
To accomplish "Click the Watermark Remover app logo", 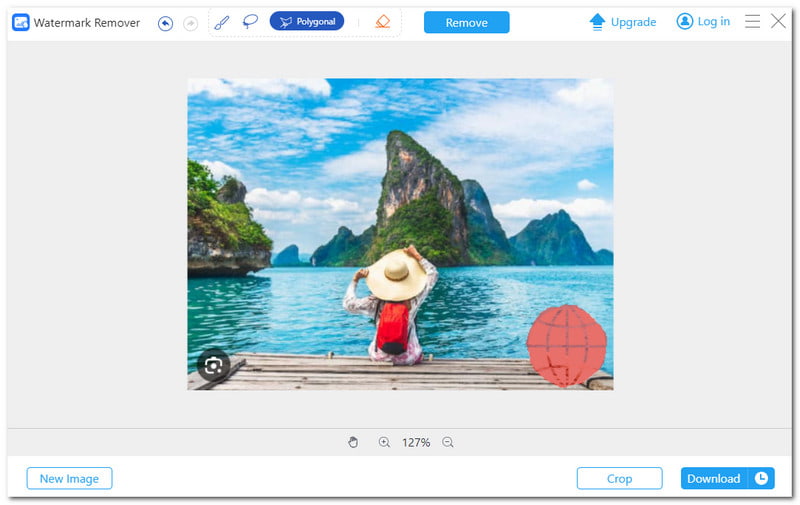I will [x=20, y=22].
